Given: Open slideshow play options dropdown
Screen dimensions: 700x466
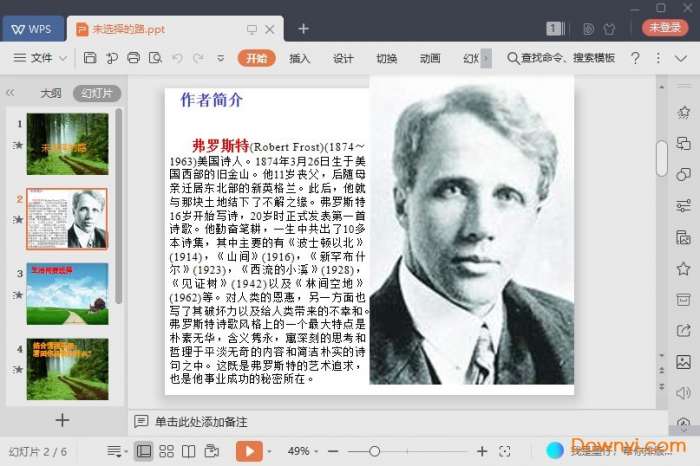Looking at the screenshot, I should pos(269,452).
